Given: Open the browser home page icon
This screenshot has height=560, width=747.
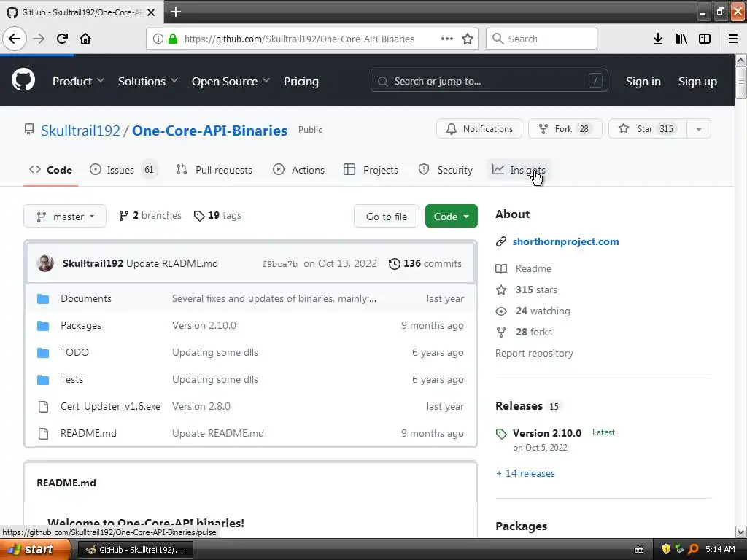Looking at the screenshot, I should [85, 39].
